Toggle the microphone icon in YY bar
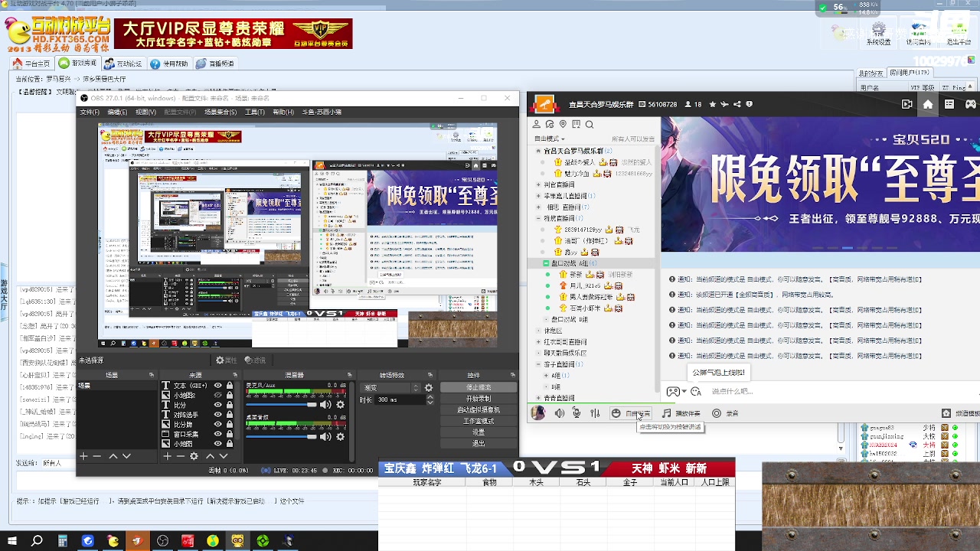The image size is (980, 551). click(577, 413)
